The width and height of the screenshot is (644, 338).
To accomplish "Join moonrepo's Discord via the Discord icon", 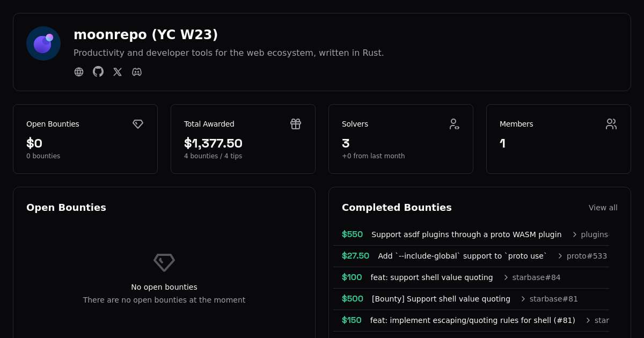I will tap(137, 71).
